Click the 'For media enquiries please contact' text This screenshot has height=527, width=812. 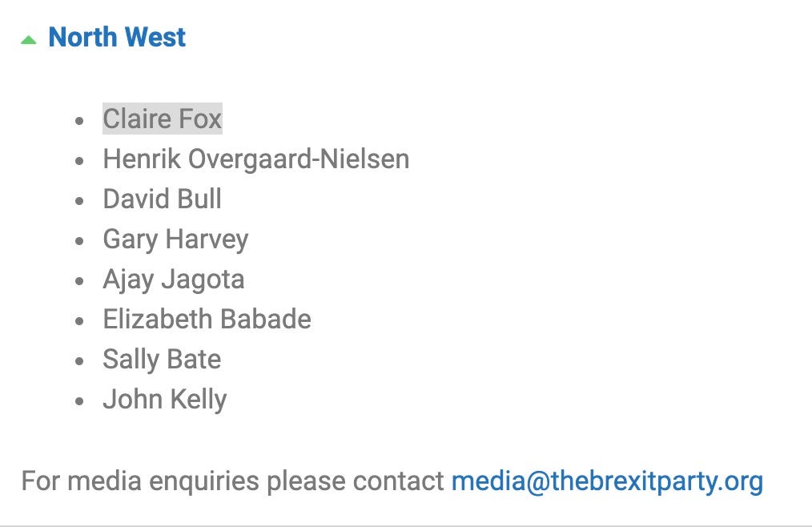232,481
